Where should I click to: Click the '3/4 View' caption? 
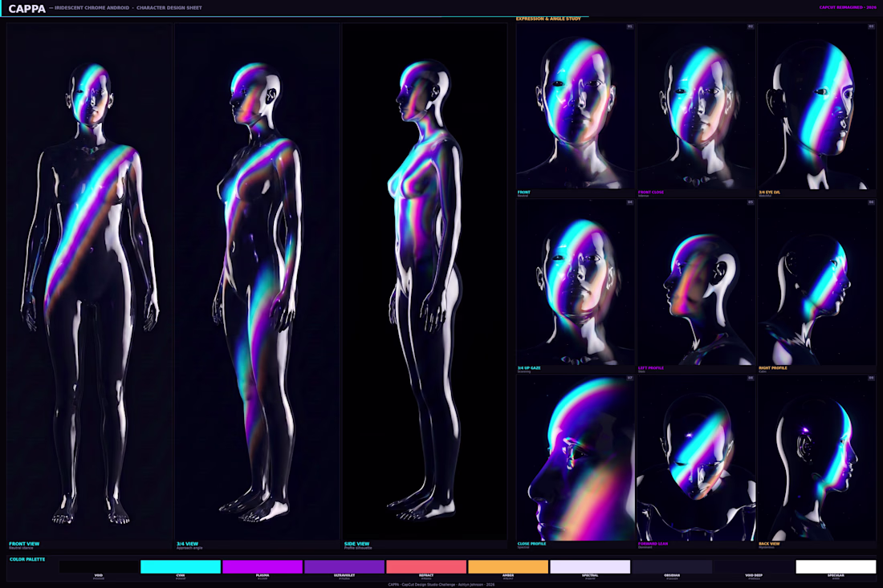point(188,544)
